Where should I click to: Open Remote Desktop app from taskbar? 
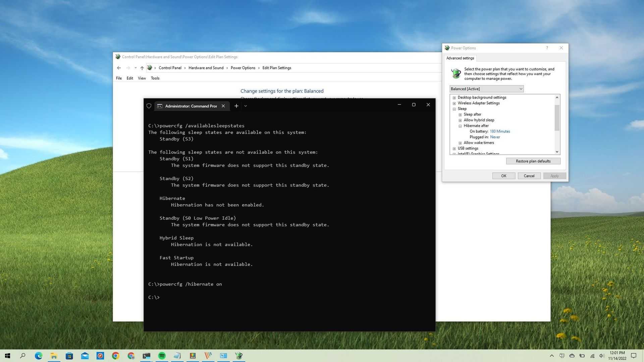pyautogui.click(x=100, y=356)
